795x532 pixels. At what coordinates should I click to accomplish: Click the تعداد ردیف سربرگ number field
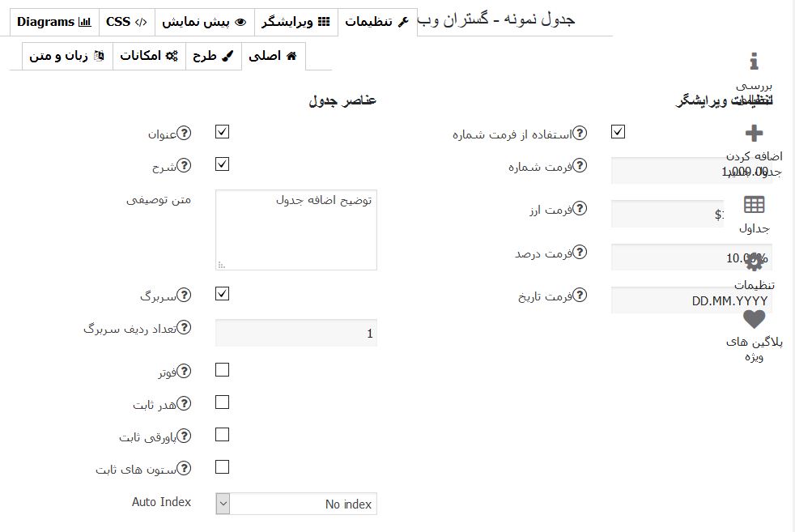coord(296,333)
